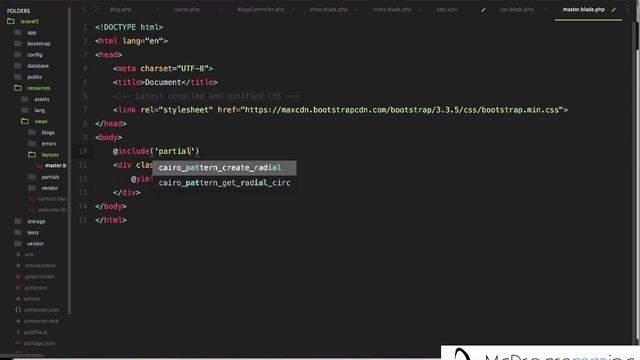Close the routes.php tab
Screen dimensions: 640x360
point(220,9)
